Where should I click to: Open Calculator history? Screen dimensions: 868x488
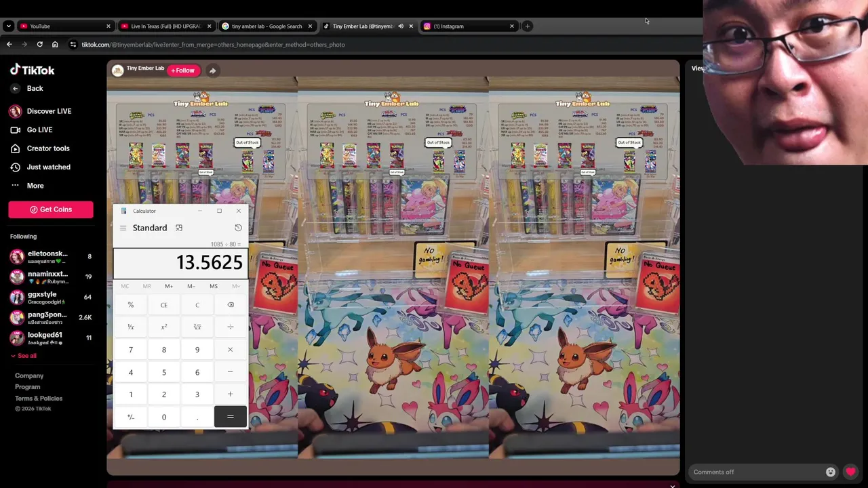[238, 228]
